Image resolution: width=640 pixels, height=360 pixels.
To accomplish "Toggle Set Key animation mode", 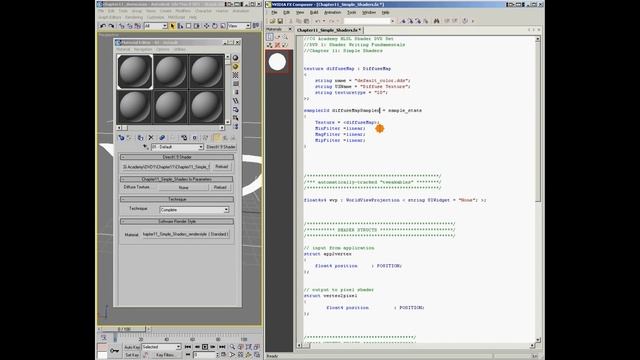I will (x=132, y=355).
